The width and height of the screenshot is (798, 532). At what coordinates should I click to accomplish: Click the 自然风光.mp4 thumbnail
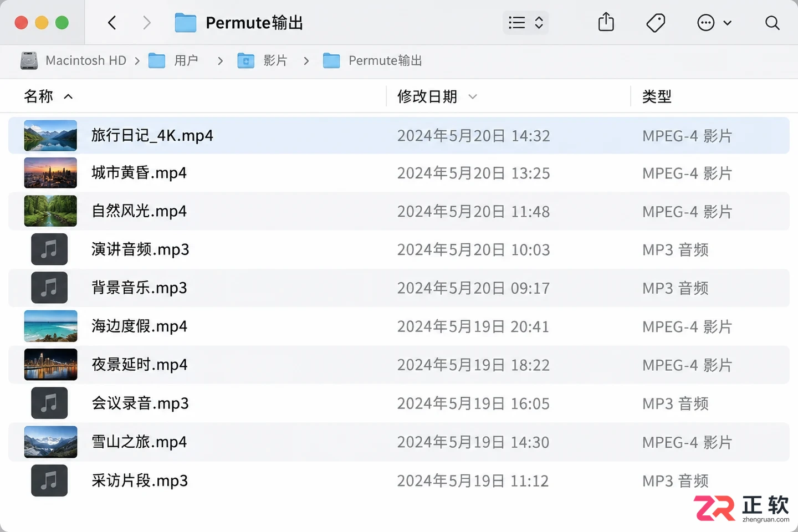coord(50,211)
